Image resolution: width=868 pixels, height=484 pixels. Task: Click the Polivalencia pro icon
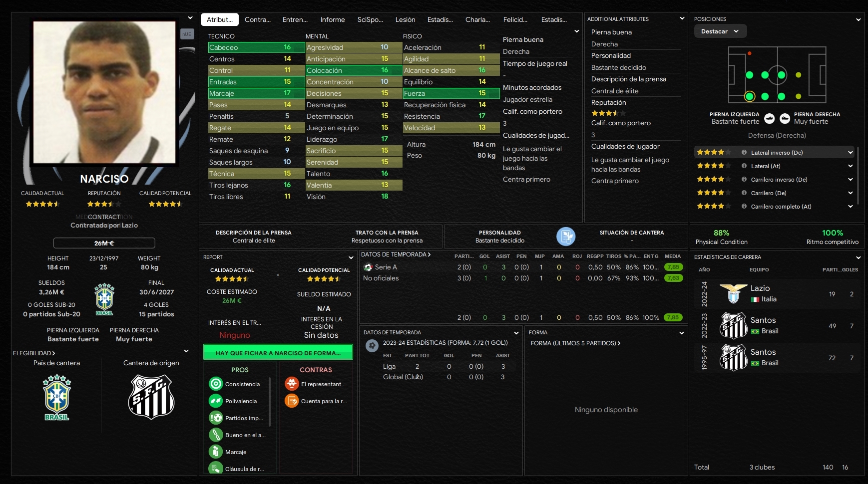pyautogui.click(x=216, y=401)
